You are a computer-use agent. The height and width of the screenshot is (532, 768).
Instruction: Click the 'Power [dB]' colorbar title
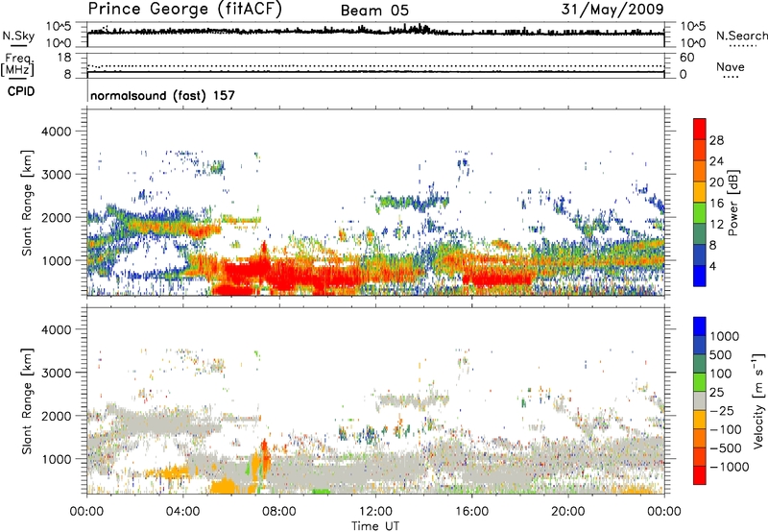(733, 203)
